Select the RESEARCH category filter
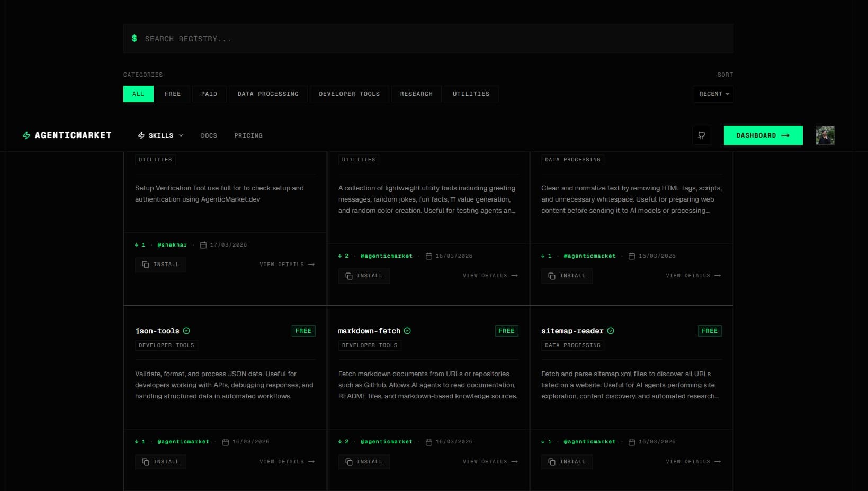Screen dimensions: 868x491 416,94
